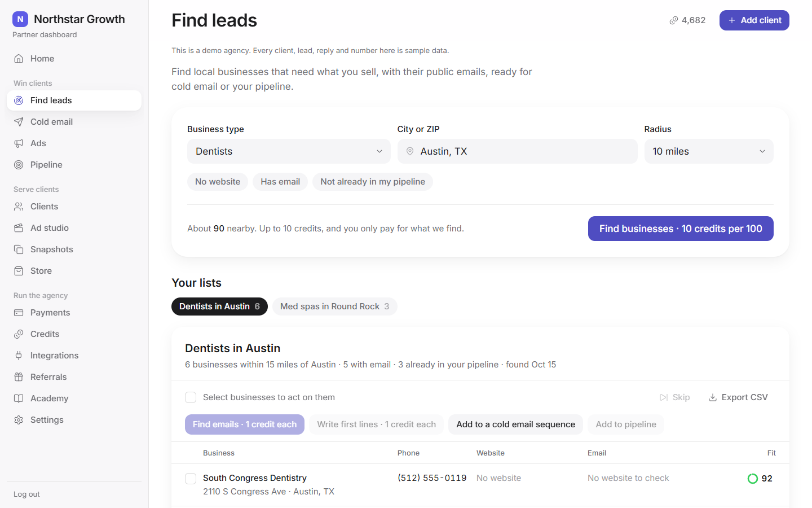This screenshot has height=508, width=812.
Task: Click South Congress Dentistry business name
Action: click(255, 478)
